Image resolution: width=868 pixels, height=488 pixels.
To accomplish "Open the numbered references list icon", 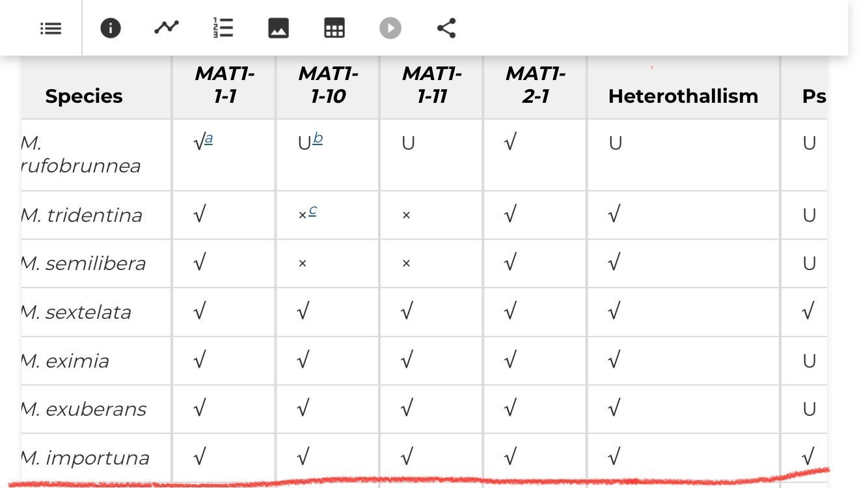I will click(x=223, y=28).
